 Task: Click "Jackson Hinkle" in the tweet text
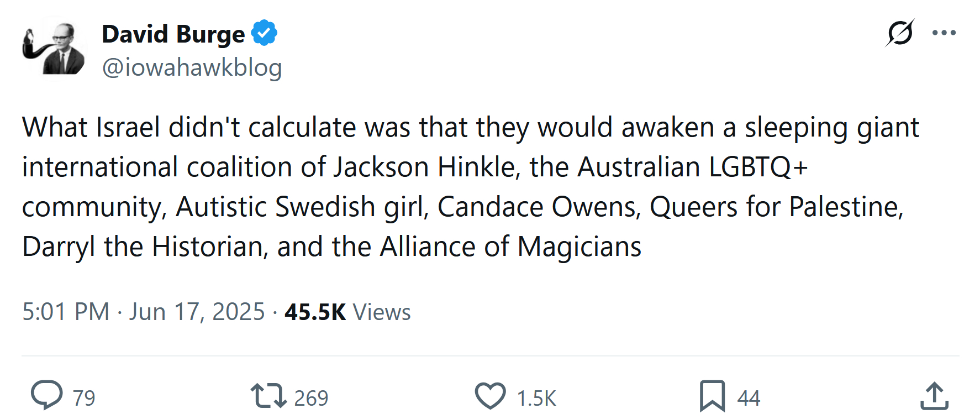click(428, 167)
